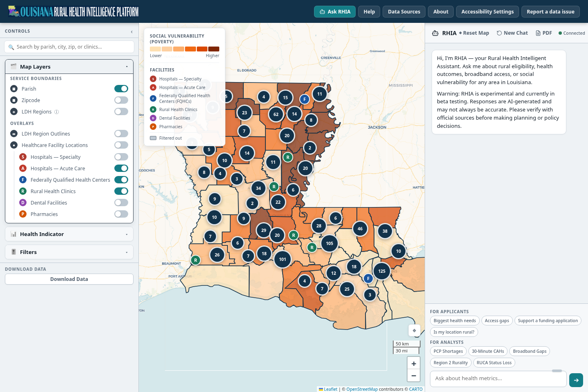
Task: Enable Healthcare Facility Locations toggle
Action: click(121, 145)
